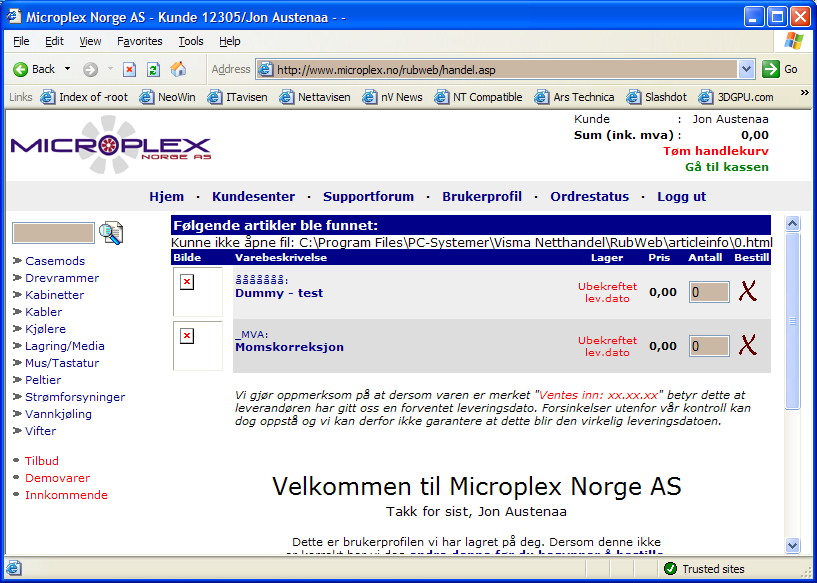This screenshot has width=817, height=583.
Task: Click 'Gå til kassen' checkout link
Action: click(727, 167)
